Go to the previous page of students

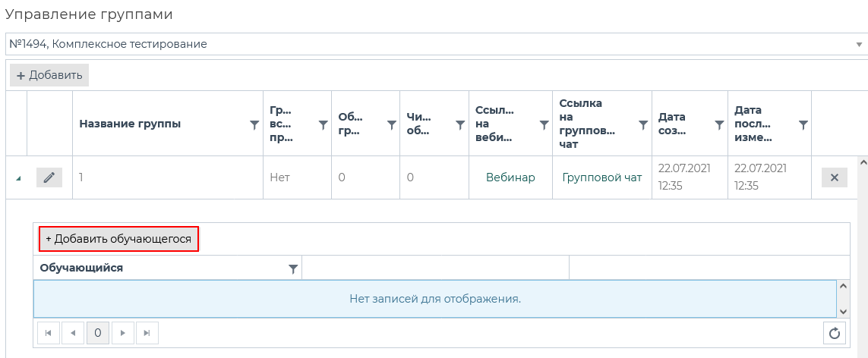click(x=73, y=333)
